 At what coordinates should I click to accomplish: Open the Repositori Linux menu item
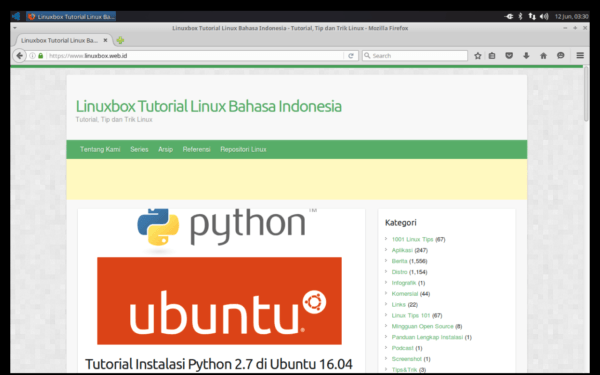(x=243, y=149)
